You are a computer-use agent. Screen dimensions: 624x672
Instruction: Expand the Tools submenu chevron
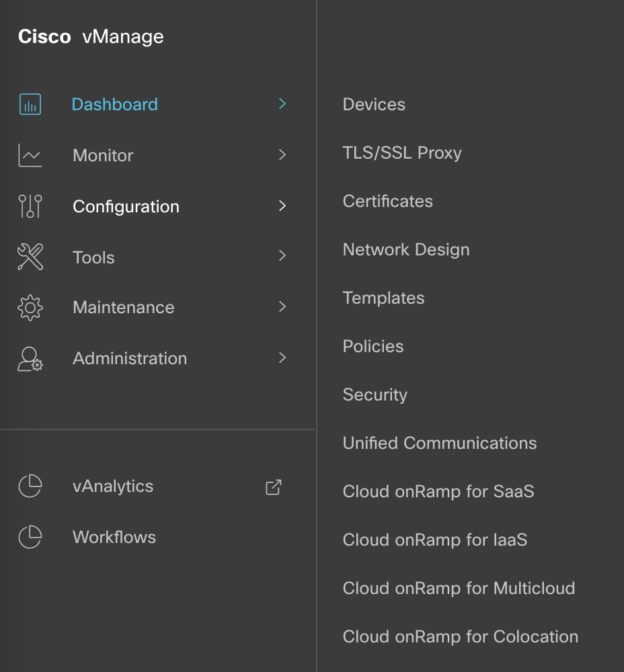282,256
